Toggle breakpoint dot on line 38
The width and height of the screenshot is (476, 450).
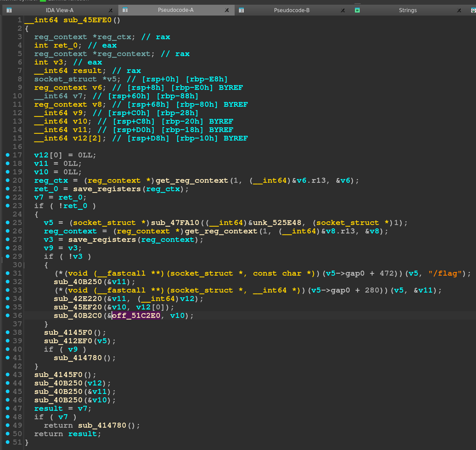(x=7, y=332)
